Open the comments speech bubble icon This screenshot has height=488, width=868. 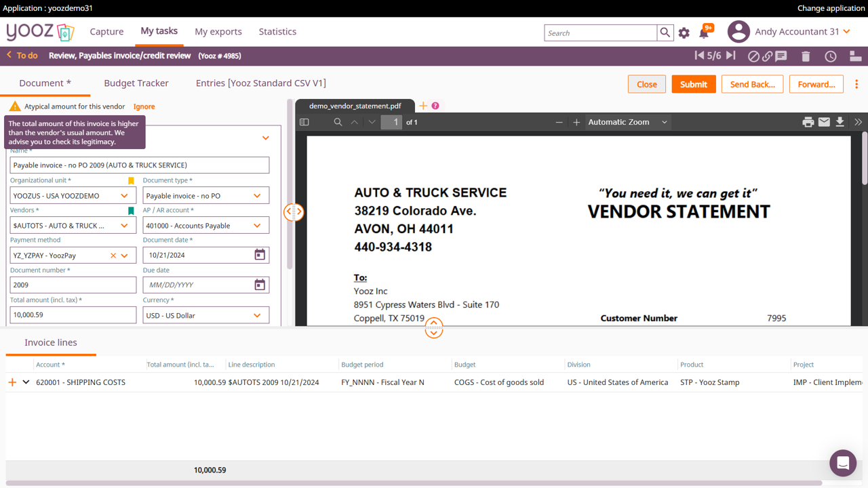click(781, 56)
